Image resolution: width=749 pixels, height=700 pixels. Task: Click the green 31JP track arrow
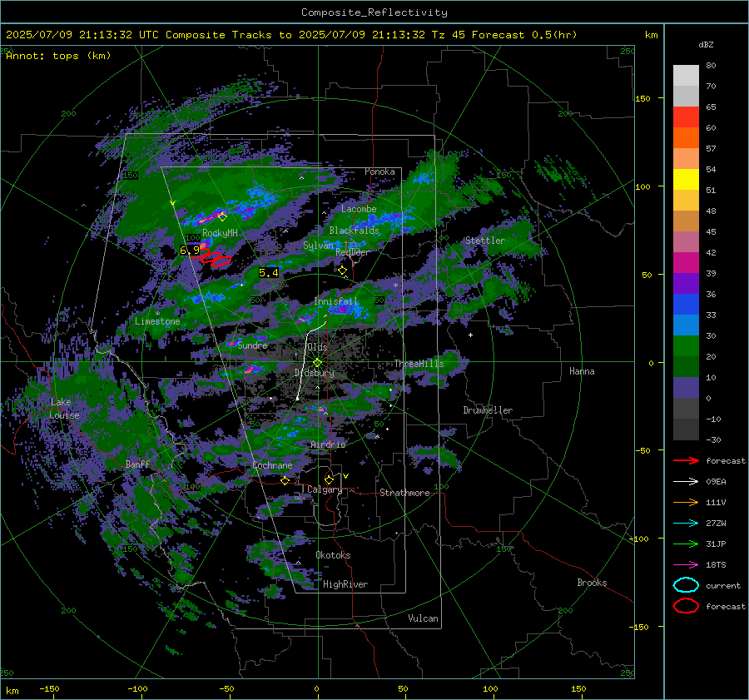tap(686, 544)
